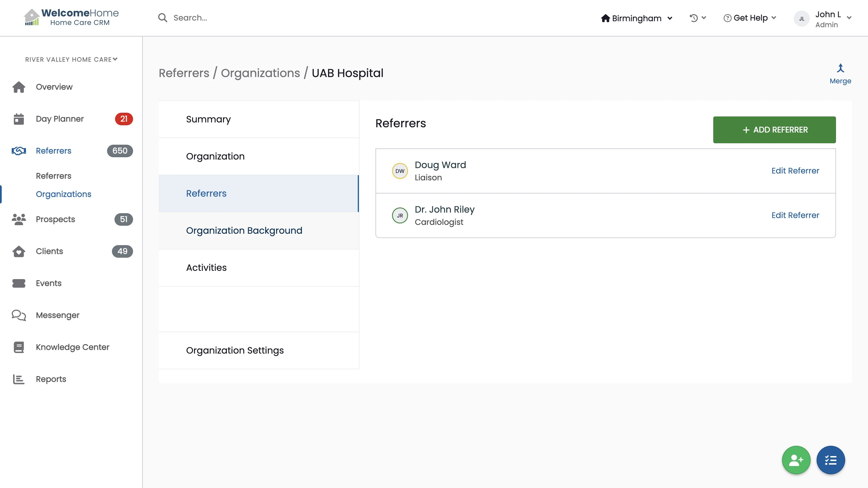Click the WelcomeHome logo
Image resolution: width=868 pixels, height=488 pixels.
71,17
